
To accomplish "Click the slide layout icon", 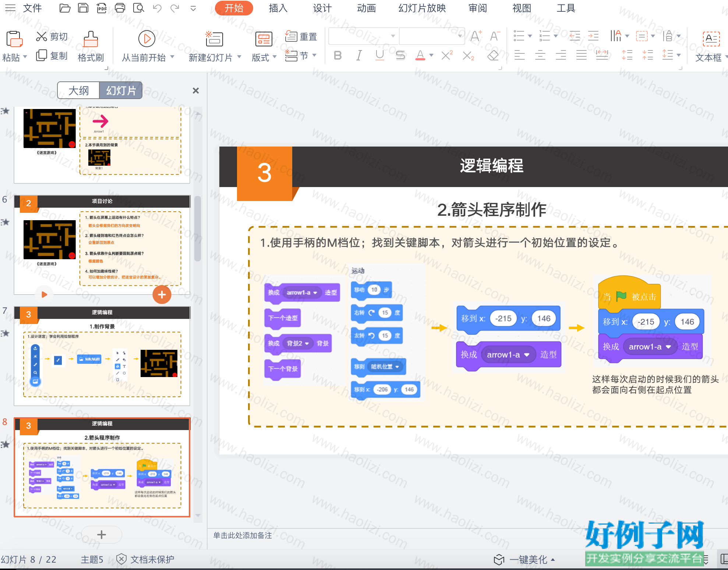I will 264,39.
